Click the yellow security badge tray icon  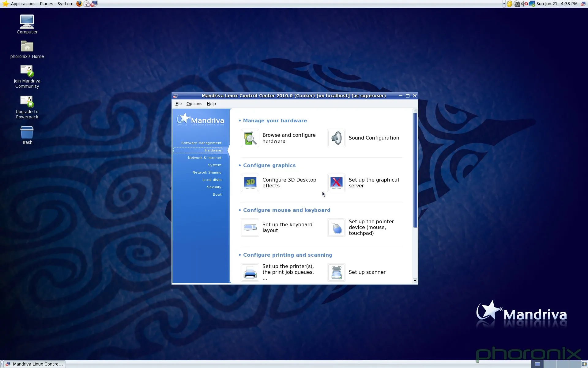(509, 4)
